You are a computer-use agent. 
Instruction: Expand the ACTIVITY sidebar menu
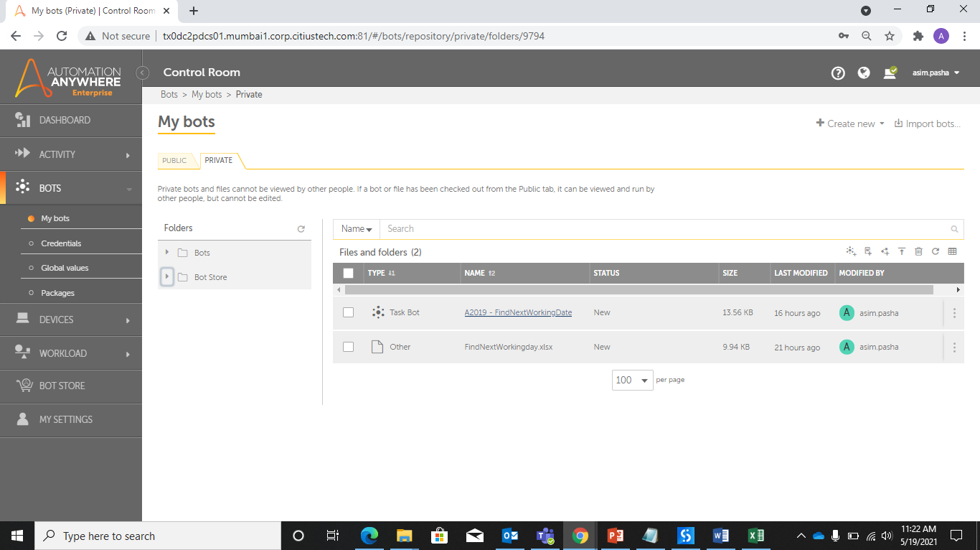pyautogui.click(x=71, y=154)
